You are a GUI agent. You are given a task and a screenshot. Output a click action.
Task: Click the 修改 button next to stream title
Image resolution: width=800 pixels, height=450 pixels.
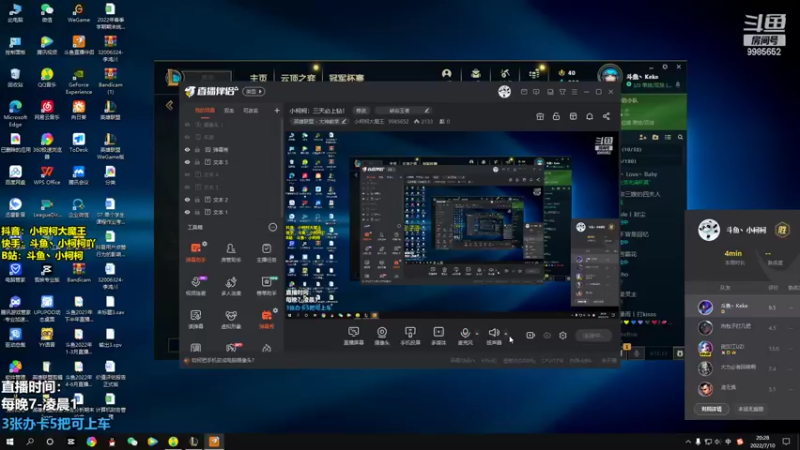361,110
